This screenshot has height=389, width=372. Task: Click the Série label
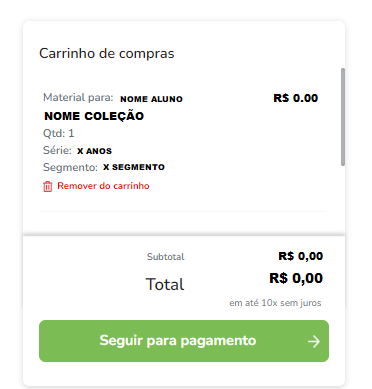[57, 150]
